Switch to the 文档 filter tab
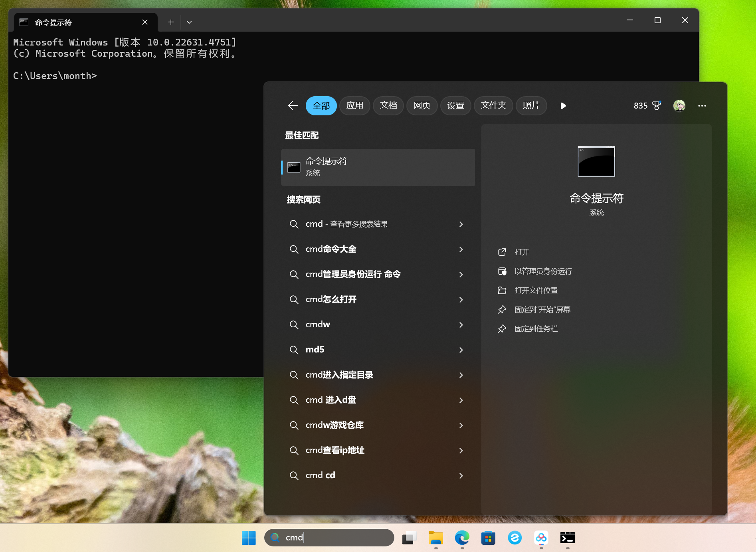Viewport: 756px width, 552px height. coord(388,106)
